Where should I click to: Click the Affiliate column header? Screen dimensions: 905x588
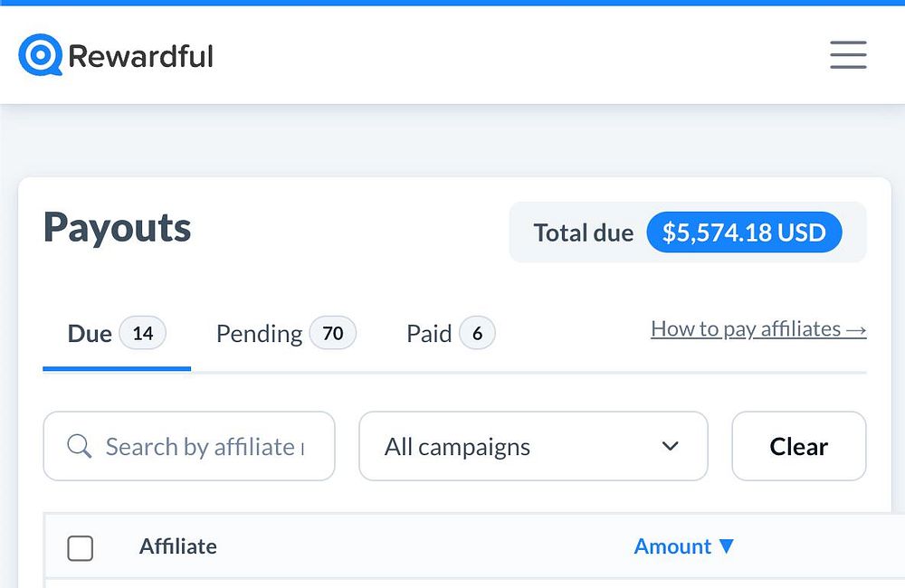pyautogui.click(x=178, y=546)
